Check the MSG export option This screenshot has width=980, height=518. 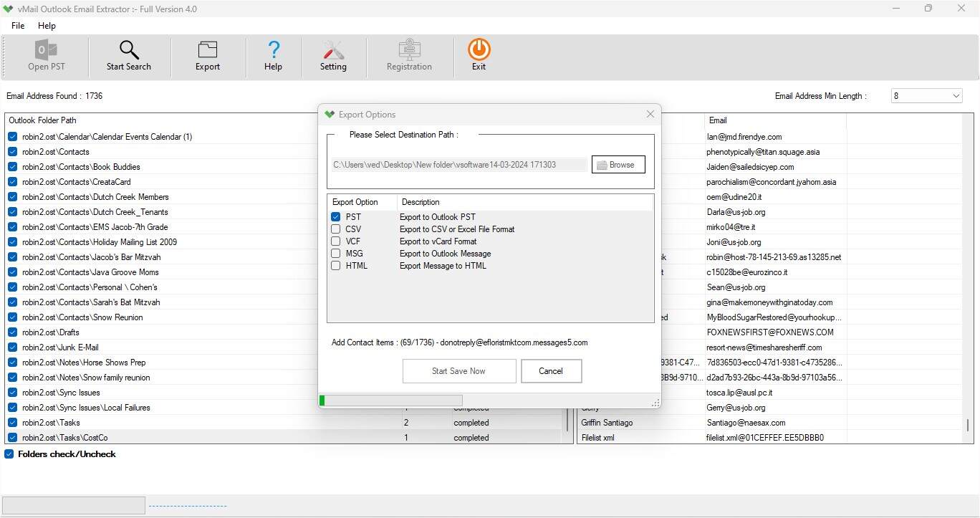336,254
